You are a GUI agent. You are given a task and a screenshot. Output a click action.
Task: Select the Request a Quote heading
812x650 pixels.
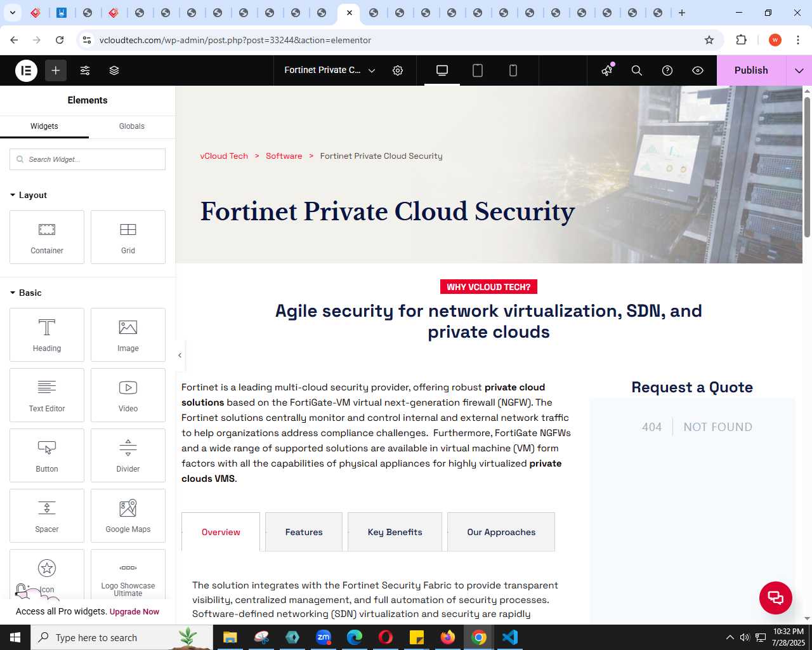tap(692, 387)
